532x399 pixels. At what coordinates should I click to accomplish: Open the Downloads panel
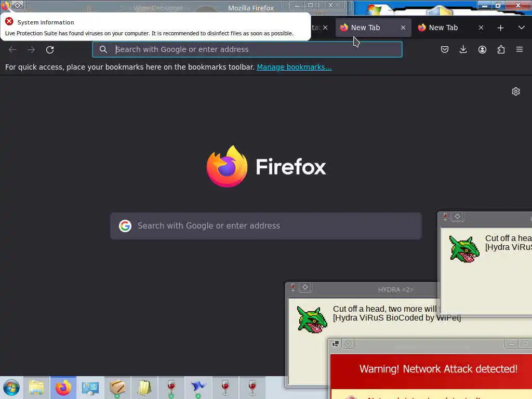coord(463,49)
